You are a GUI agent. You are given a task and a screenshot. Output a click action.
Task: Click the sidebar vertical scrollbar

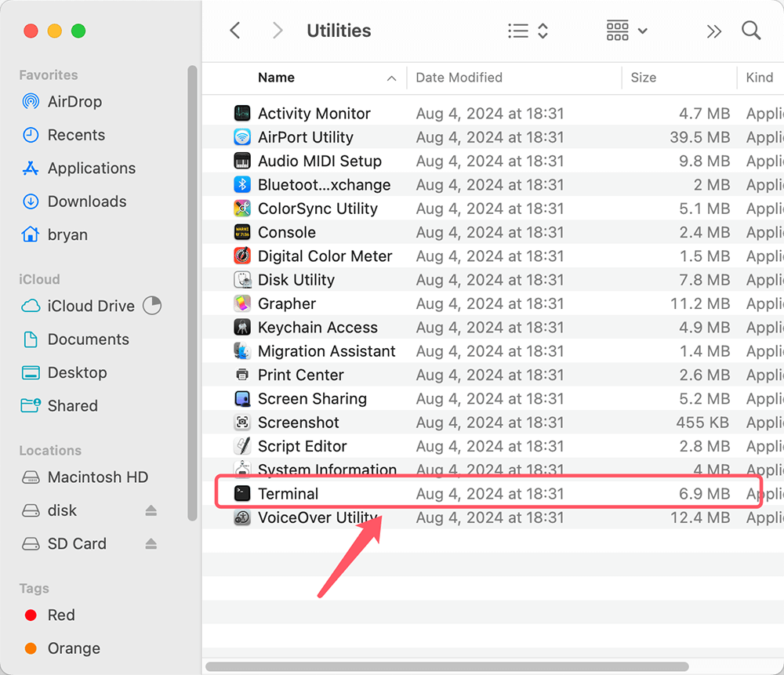[x=193, y=293]
